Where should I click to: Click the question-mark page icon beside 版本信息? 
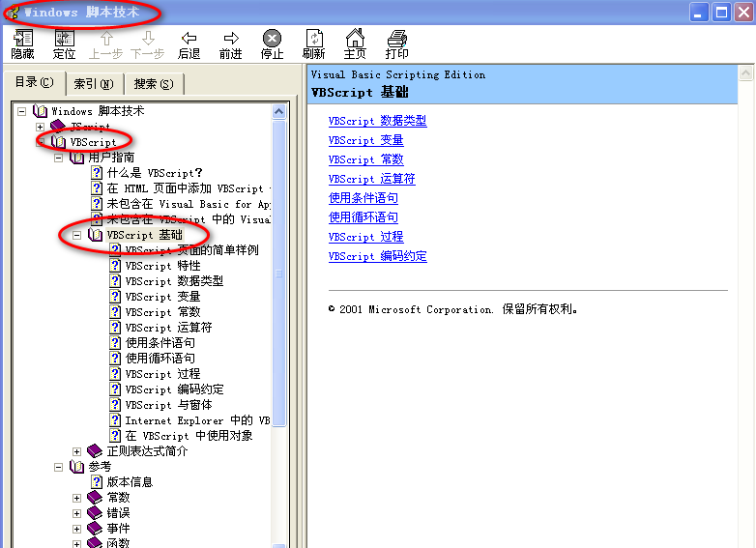pyautogui.click(x=97, y=482)
